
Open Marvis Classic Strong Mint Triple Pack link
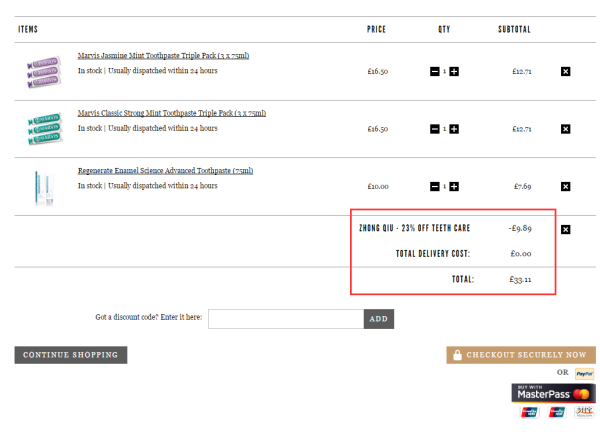(172, 113)
